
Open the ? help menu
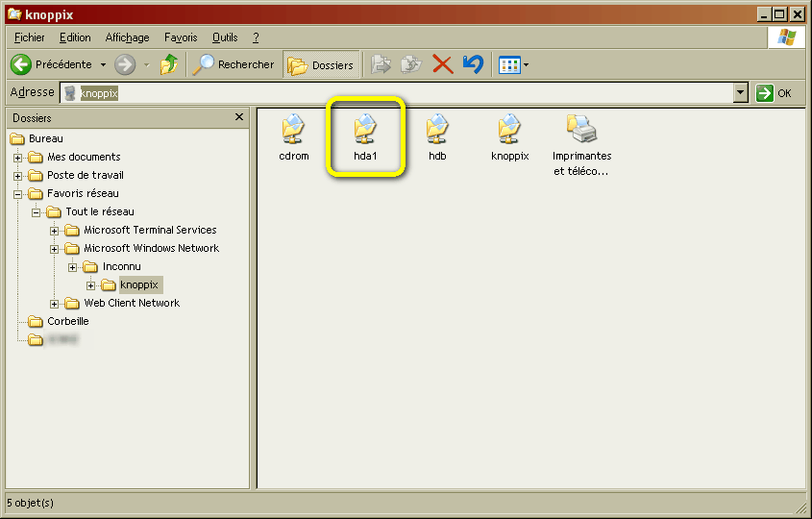point(256,37)
